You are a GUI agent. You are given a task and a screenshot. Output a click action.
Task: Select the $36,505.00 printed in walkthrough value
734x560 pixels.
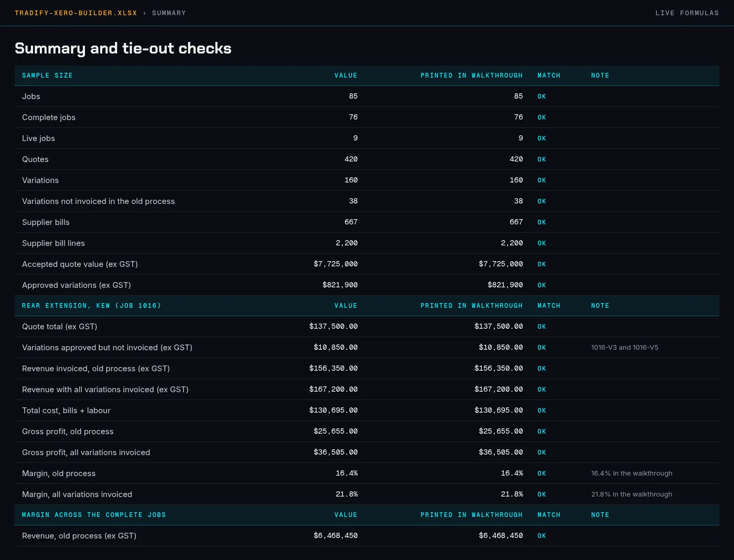pyautogui.click(x=501, y=453)
